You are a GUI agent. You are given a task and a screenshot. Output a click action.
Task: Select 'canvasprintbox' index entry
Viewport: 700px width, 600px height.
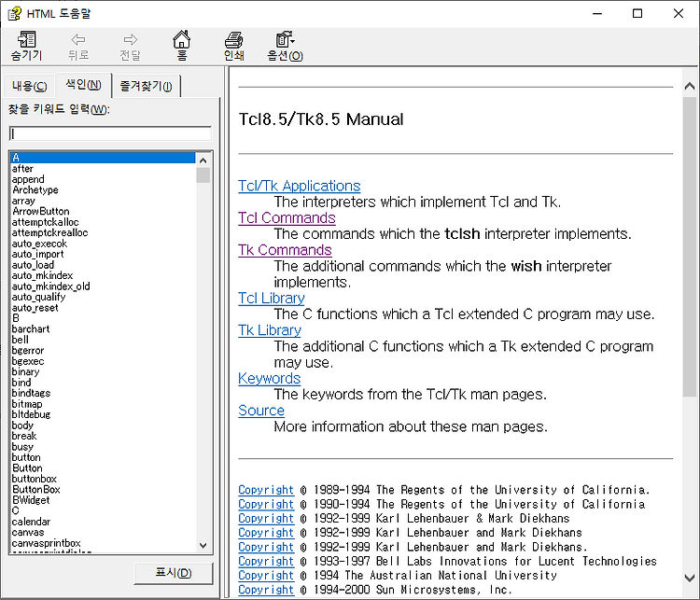tap(46, 543)
